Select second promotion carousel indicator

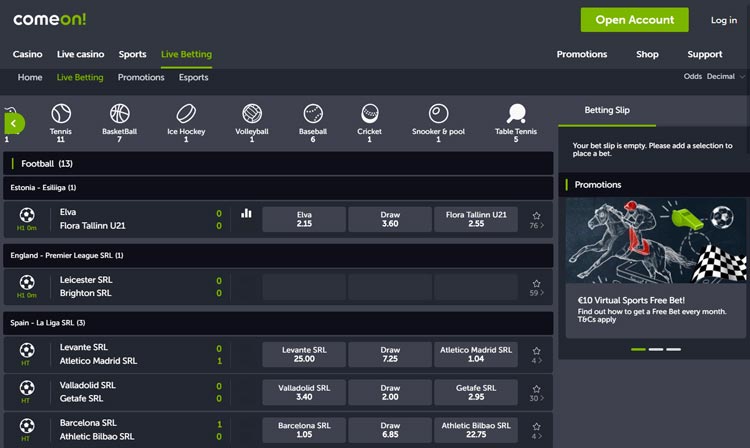[x=656, y=350]
